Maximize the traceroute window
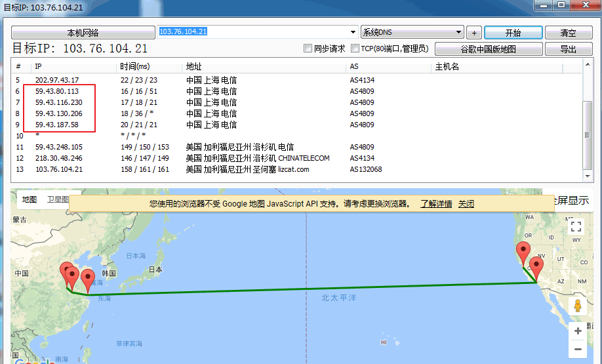The width and height of the screenshot is (602, 364). pos(561,5)
